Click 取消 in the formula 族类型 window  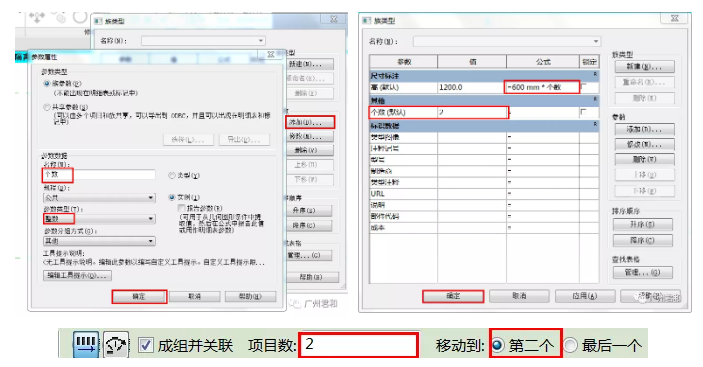(519, 296)
